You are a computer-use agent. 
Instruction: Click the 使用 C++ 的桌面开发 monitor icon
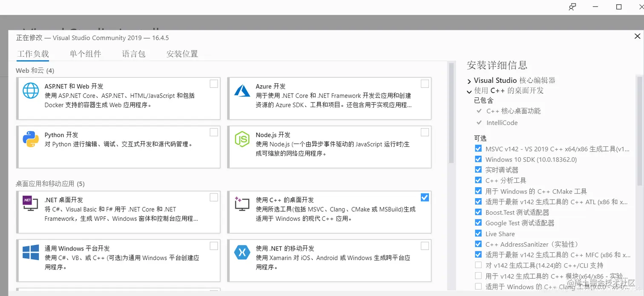[242, 204]
